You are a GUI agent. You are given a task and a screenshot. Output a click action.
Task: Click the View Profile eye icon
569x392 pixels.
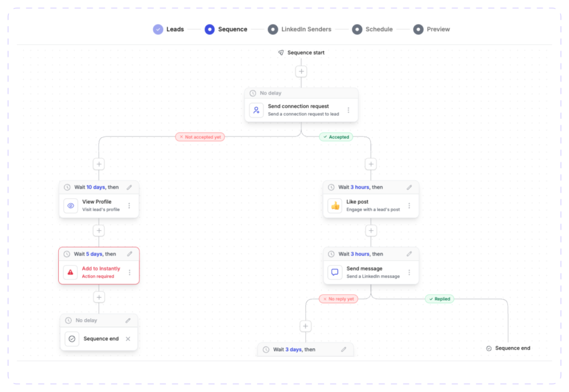pyautogui.click(x=71, y=205)
